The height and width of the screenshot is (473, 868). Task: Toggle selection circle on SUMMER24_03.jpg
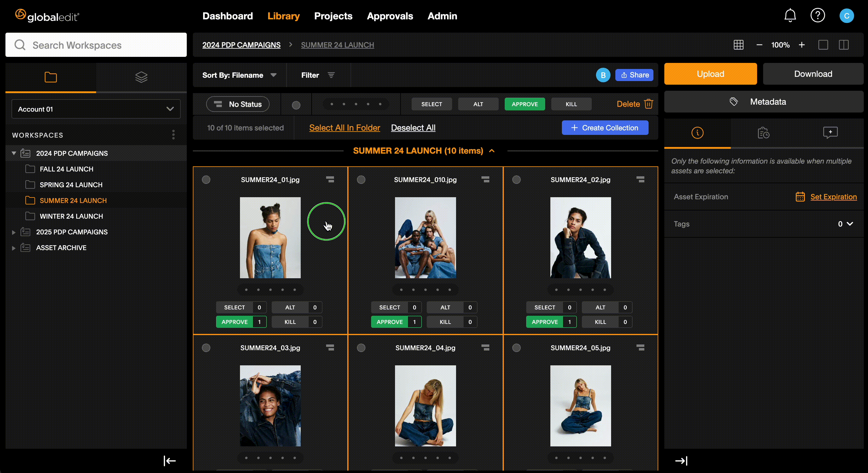click(206, 347)
